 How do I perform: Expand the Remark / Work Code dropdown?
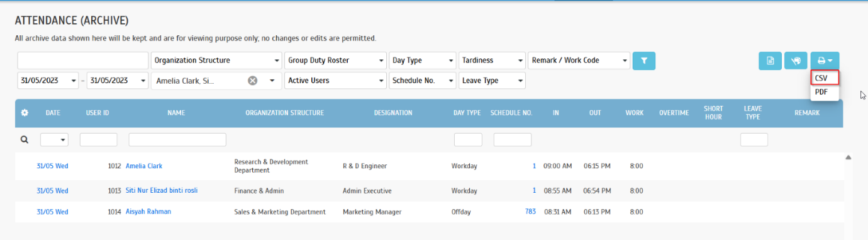(x=579, y=60)
